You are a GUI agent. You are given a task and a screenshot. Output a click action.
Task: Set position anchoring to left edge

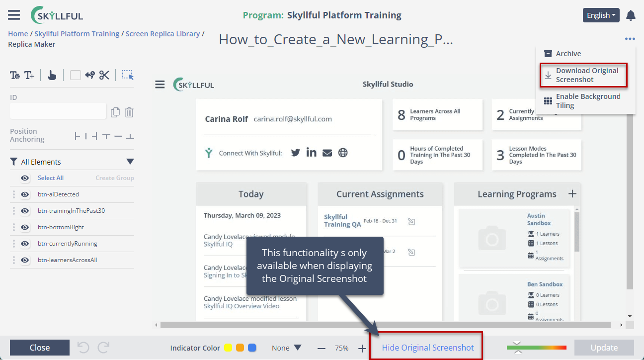click(x=78, y=136)
